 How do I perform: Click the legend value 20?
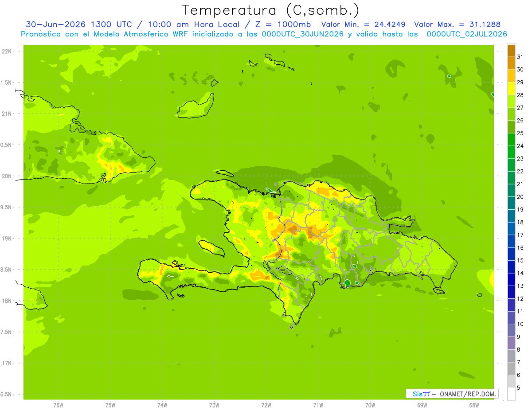click(520, 197)
